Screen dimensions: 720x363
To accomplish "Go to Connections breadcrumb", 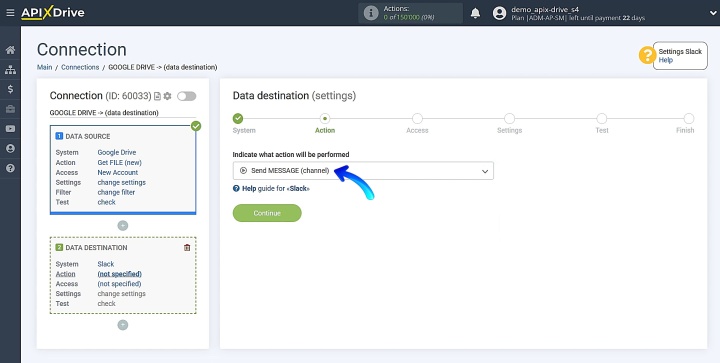I will click(x=80, y=67).
